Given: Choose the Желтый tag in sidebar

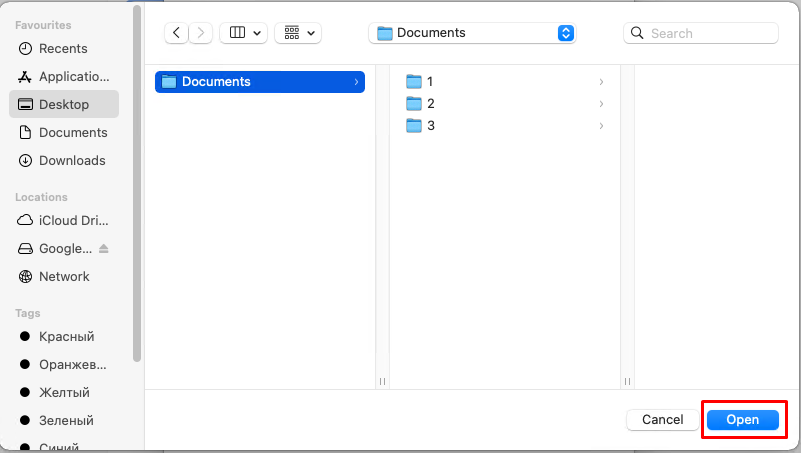Looking at the screenshot, I should 63,392.
